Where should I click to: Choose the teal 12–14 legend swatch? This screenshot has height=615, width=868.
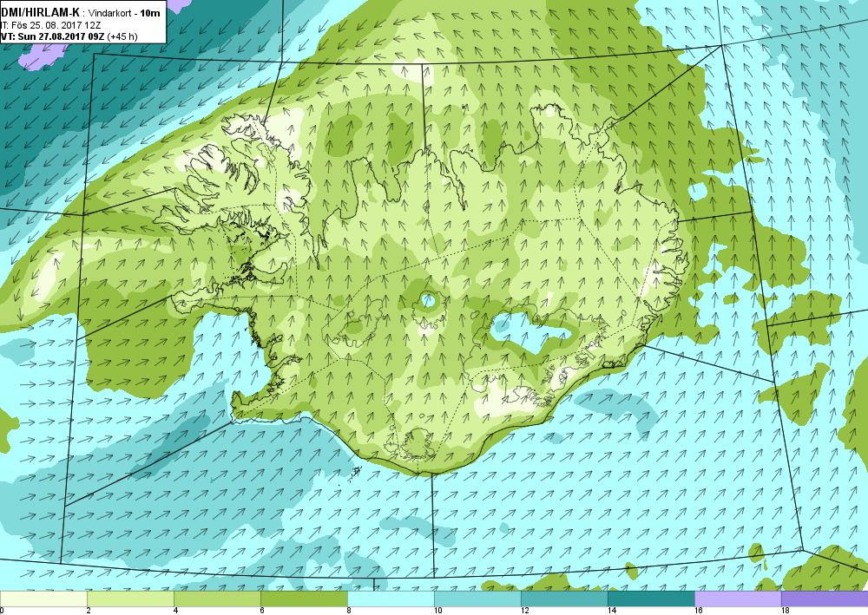[x=564, y=599]
